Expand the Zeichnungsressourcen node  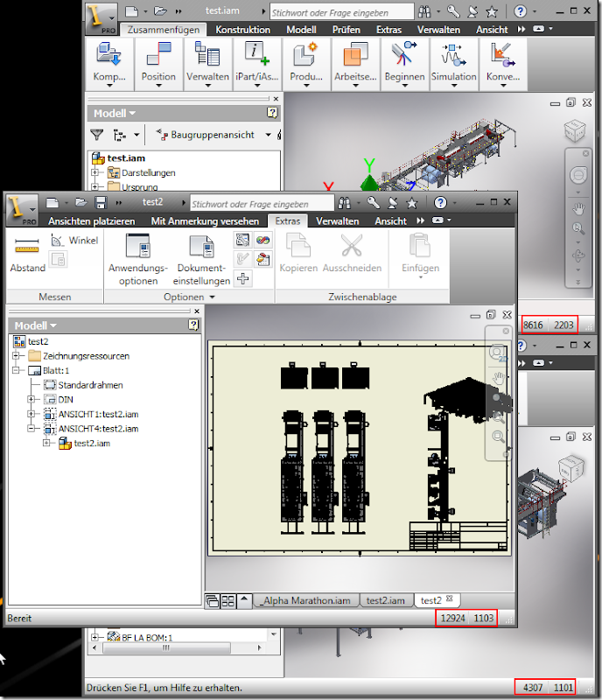point(17,356)
